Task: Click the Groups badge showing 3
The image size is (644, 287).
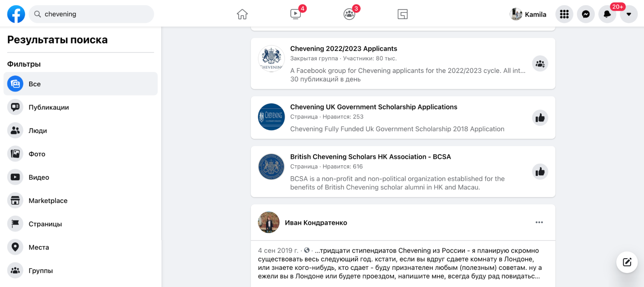Action: (x=356, y=8)
